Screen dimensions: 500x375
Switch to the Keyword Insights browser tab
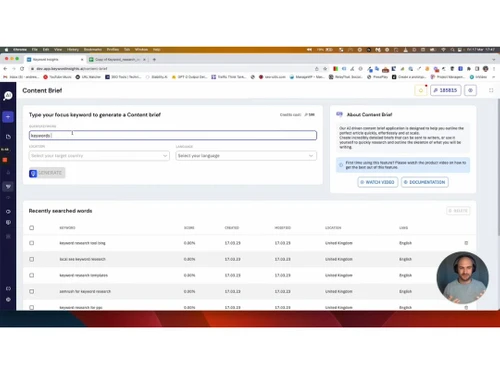pos(55,59)
